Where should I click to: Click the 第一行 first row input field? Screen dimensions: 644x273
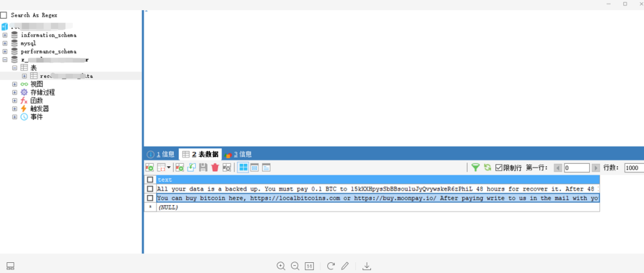pos(576,168)
